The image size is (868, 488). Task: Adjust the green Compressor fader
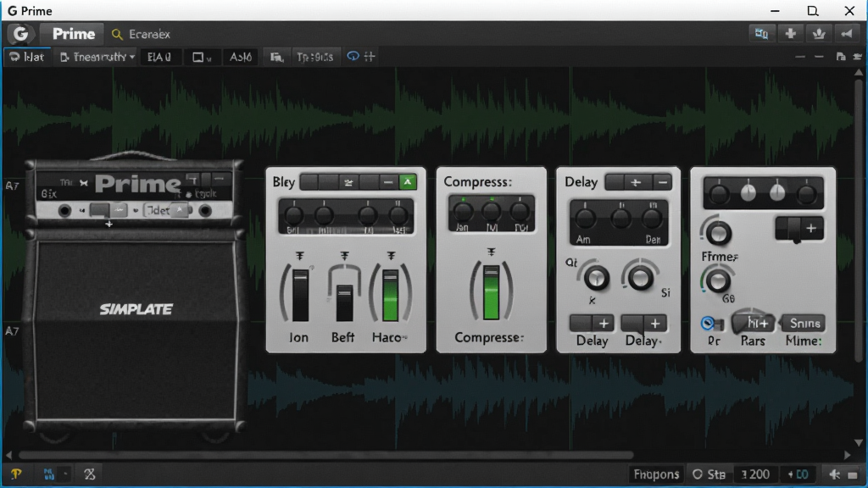pos(491,292)
